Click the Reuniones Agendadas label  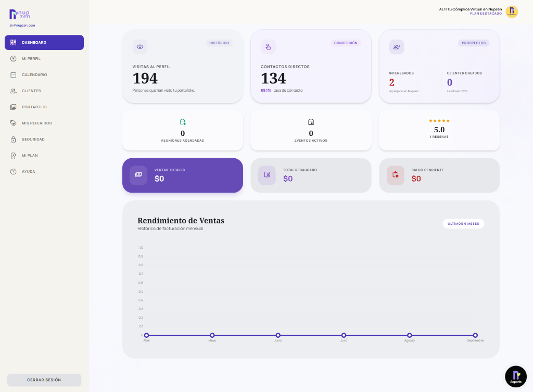coord(183,141)
